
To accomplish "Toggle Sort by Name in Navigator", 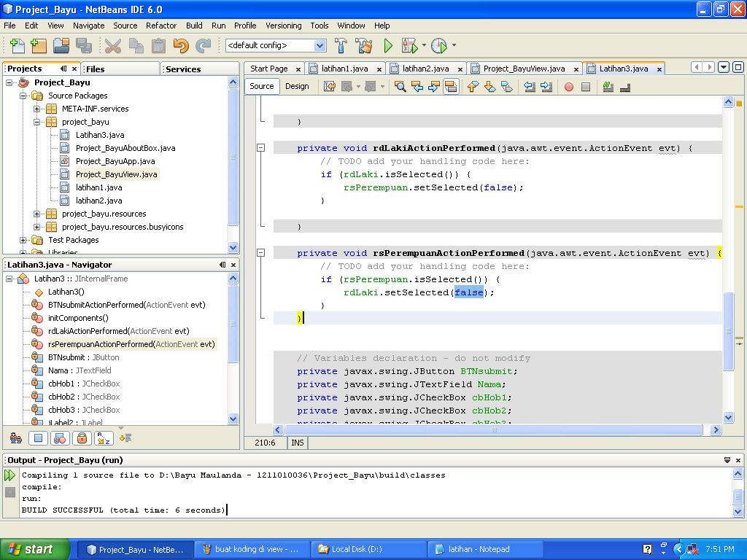I will [104, 438].
